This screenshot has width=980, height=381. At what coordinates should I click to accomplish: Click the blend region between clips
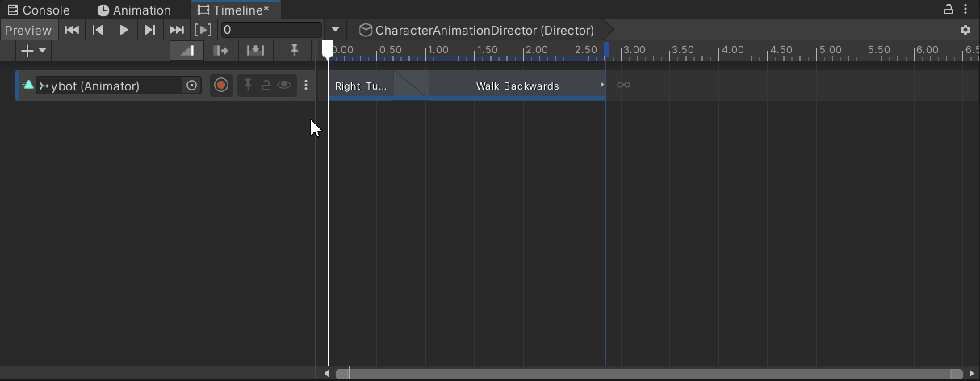(x=412, y=86)
